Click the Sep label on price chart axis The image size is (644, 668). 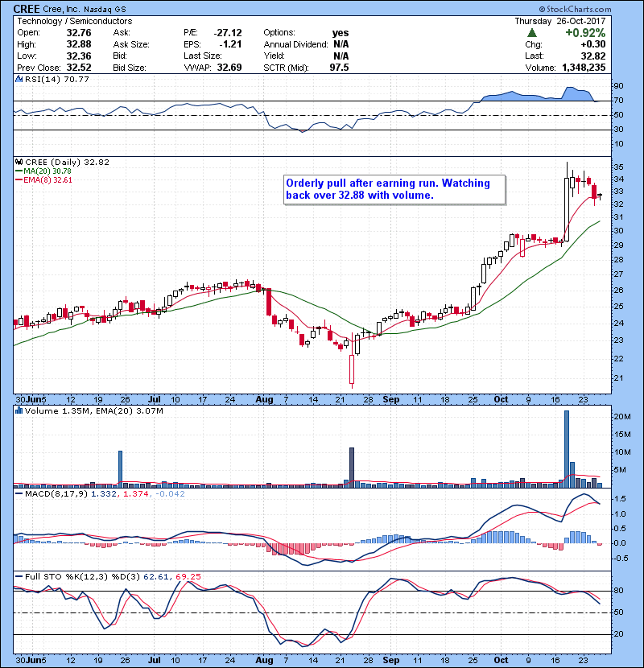click(x=391, y=400)
